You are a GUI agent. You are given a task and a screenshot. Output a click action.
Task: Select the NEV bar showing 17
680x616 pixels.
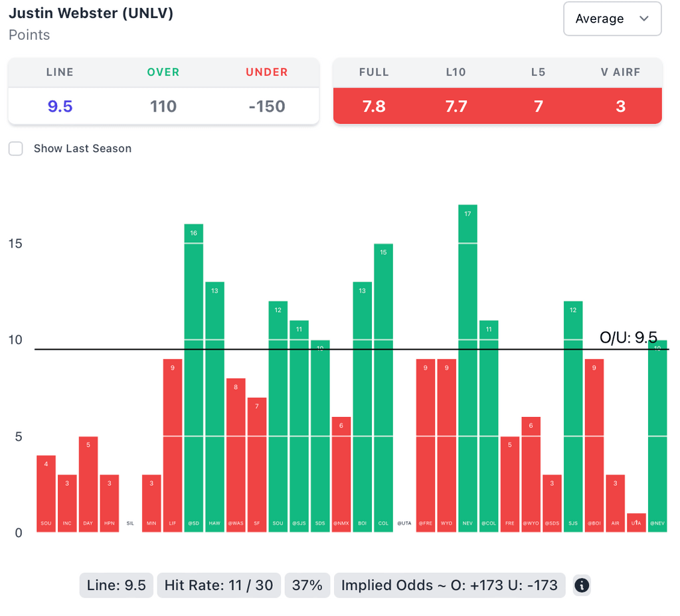pos(467,368)
